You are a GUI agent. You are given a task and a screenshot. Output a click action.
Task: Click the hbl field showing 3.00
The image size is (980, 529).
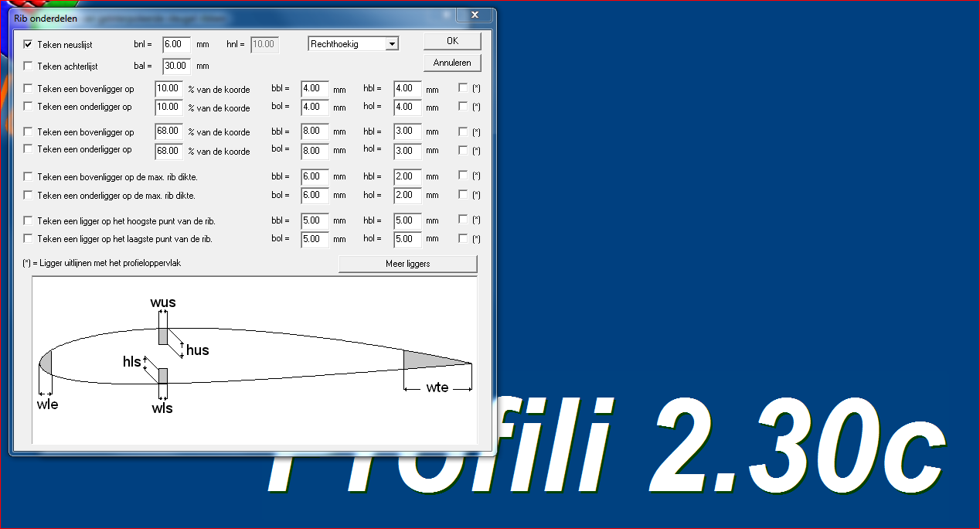coord(408,131)
